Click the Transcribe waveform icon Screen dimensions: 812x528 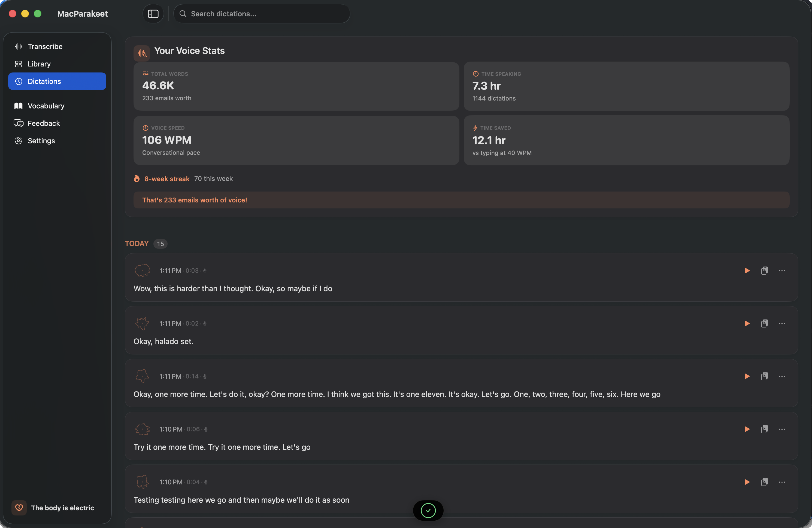click(x=19, y=46)
